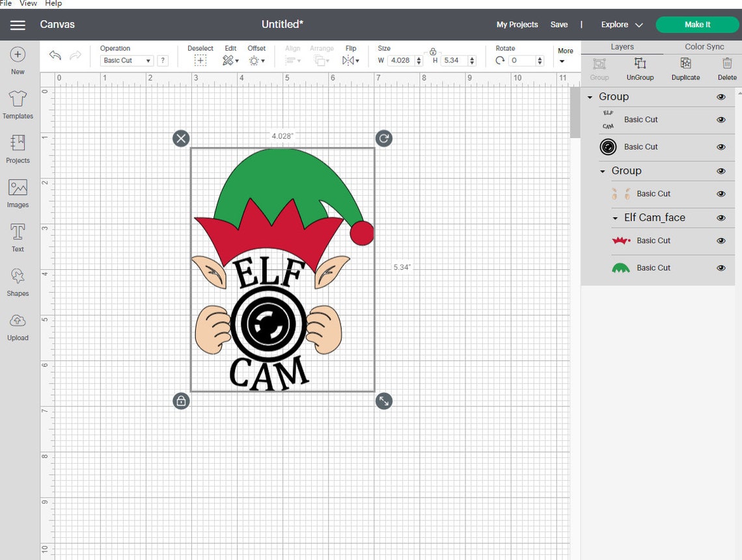Select the Text tool in the sidebar

click(x=18, y=236)
